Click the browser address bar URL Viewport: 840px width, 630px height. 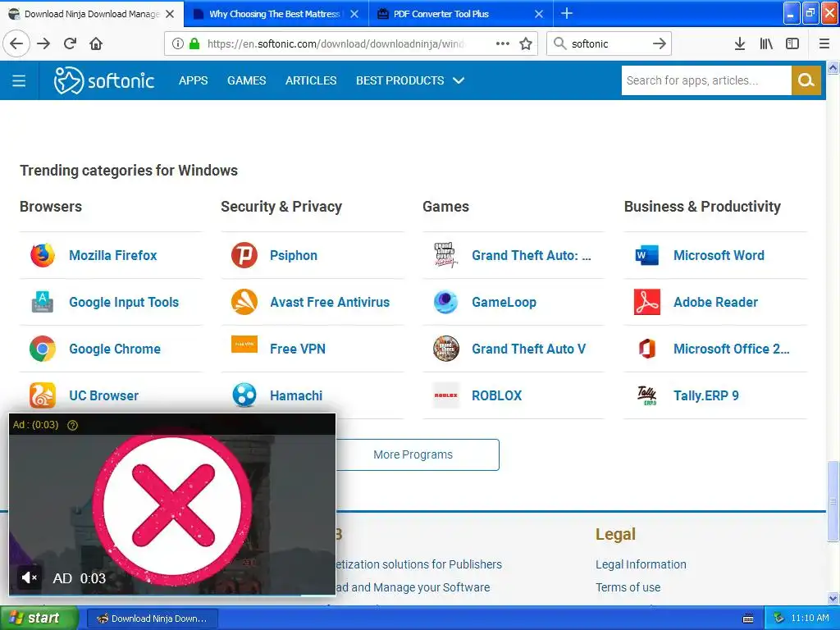[x=336, y=43]
